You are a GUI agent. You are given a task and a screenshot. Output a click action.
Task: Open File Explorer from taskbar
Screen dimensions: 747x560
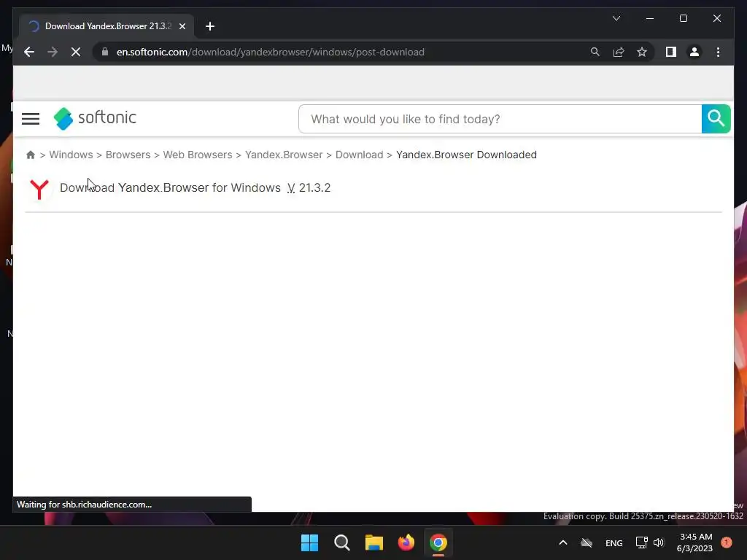coord(374,542)
